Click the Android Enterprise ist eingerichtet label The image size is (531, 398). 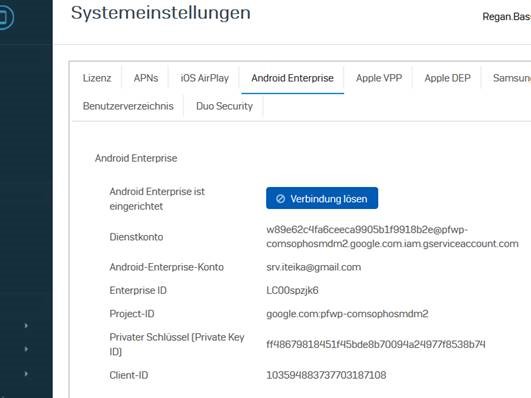pos(157,199)
